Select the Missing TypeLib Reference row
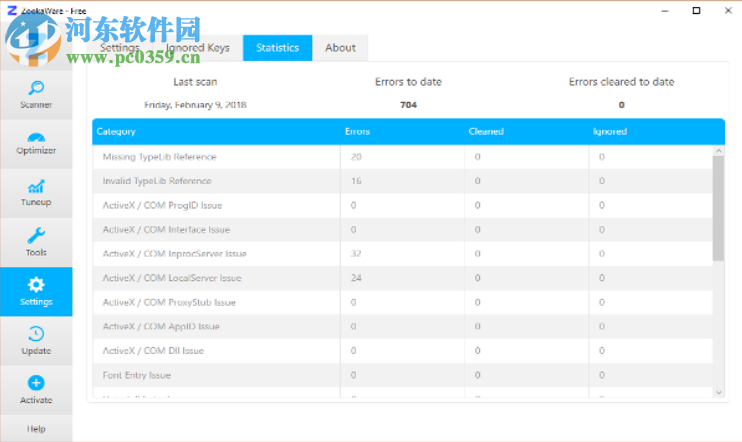The width and height of the screenshot is (742, 442). [x=403, y=157]
